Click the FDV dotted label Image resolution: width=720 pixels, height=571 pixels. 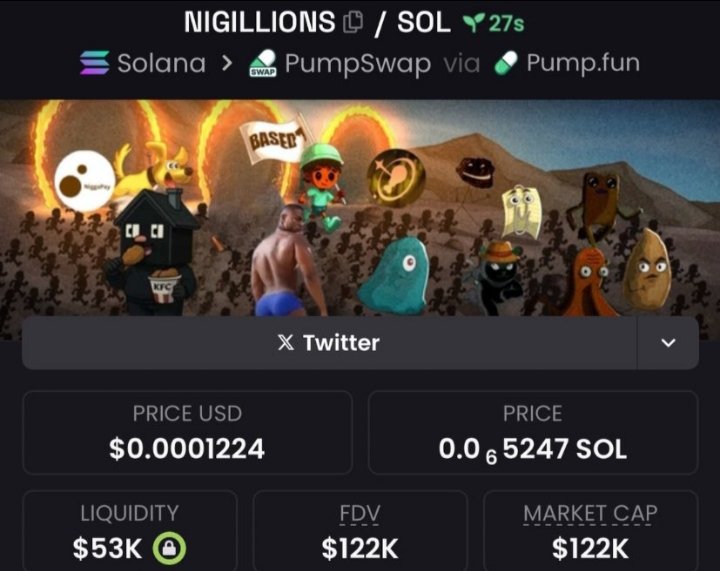click(360, 513)
